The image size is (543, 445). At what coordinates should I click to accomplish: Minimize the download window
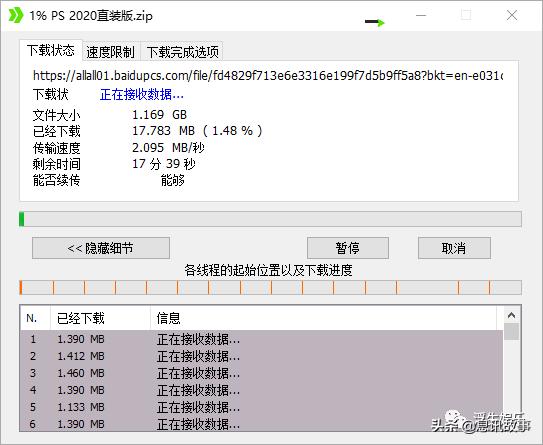coord(421,15)
